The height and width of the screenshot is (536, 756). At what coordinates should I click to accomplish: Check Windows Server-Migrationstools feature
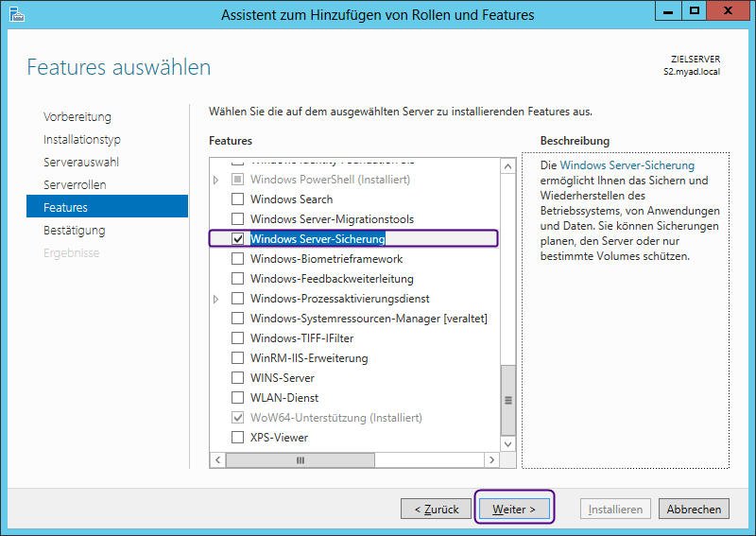pos(238,219)
